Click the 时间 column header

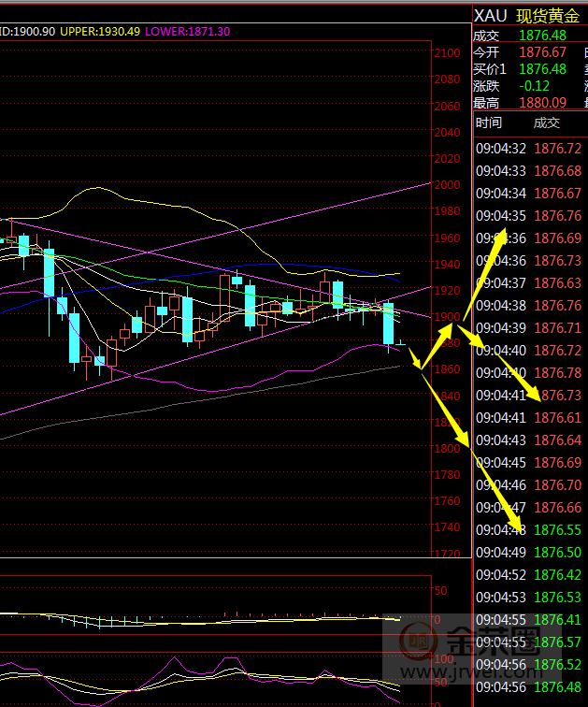pos(488,123)
